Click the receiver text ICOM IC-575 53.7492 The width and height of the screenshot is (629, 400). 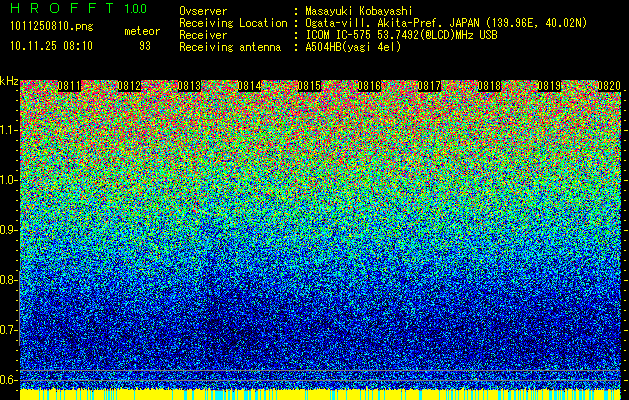(402, 35)
